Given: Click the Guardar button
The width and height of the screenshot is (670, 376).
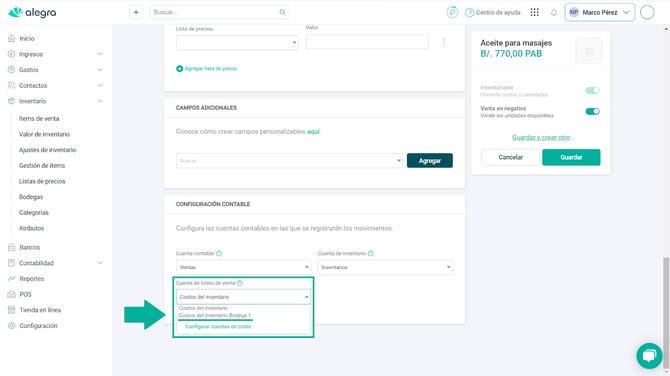Looking at the screenshot, I should click(x=571, y=157).
